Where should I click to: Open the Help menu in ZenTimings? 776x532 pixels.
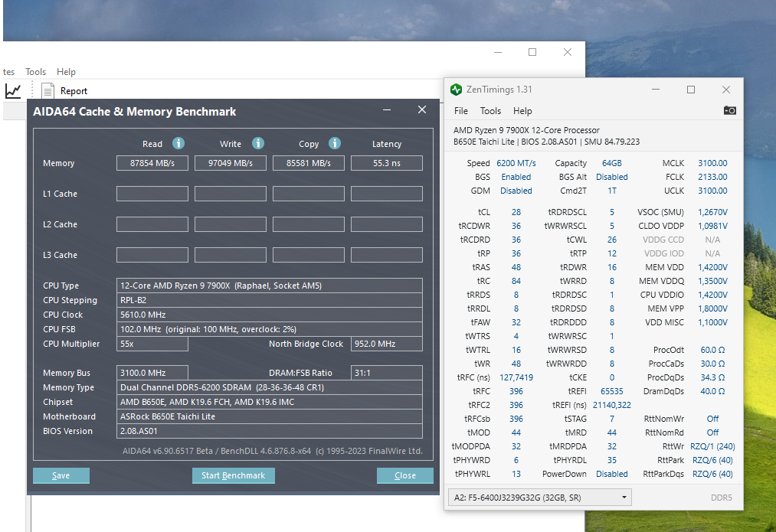(522, 111)
